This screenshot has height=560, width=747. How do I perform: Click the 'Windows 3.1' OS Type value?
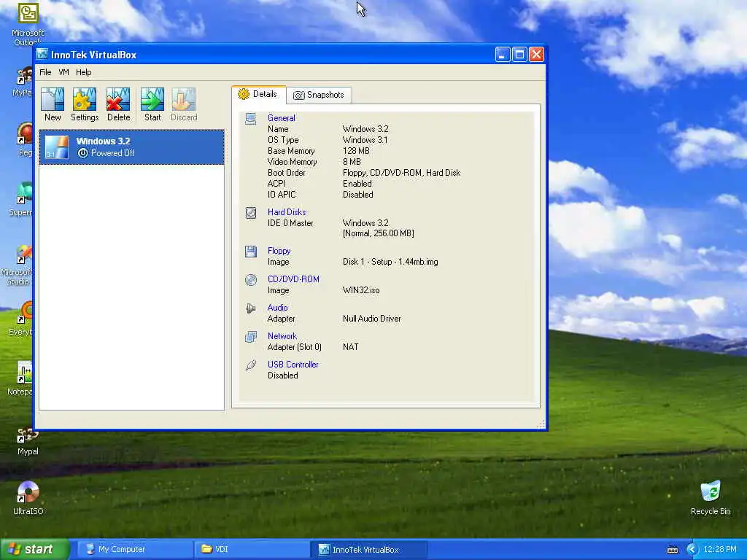click(365, 140)
